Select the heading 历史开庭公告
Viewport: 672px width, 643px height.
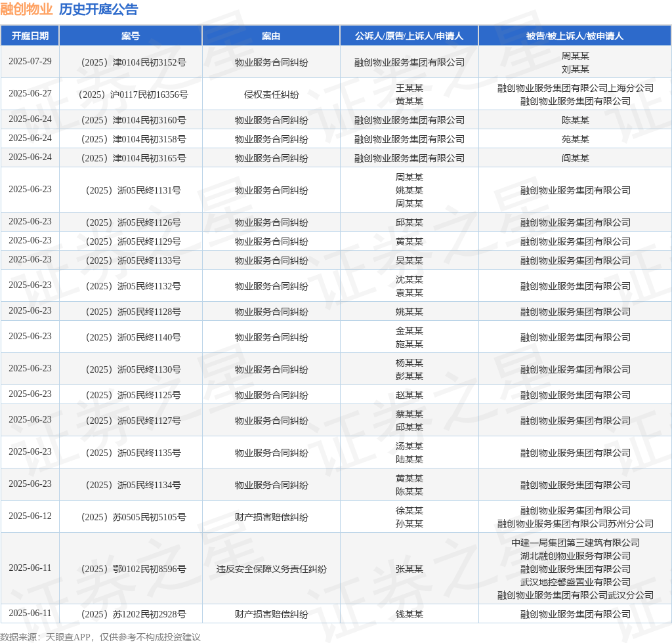coord(98,9)
